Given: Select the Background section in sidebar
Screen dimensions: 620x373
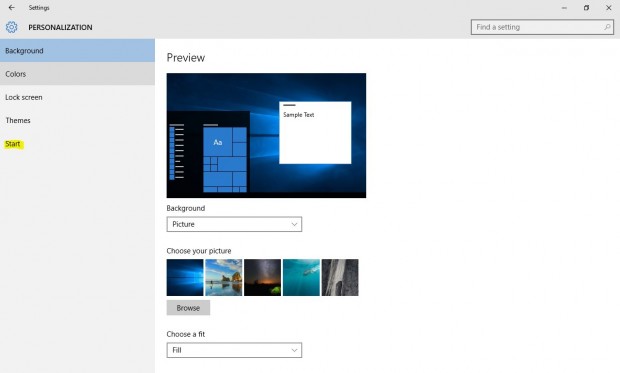Looking at the screenshot, I should [x=77, y=51].
